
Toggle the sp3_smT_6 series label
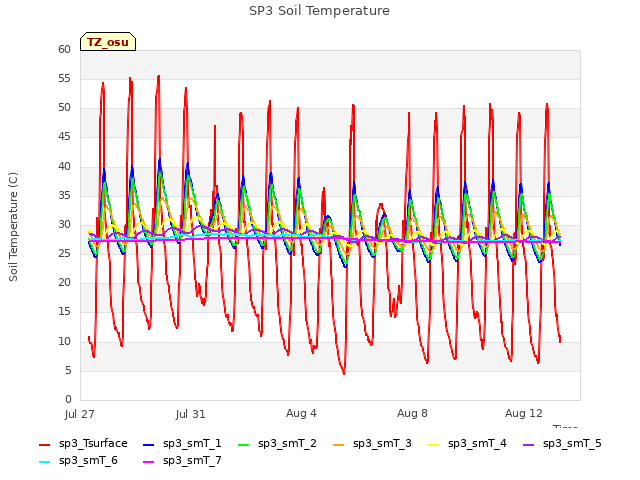pos(88,460)
